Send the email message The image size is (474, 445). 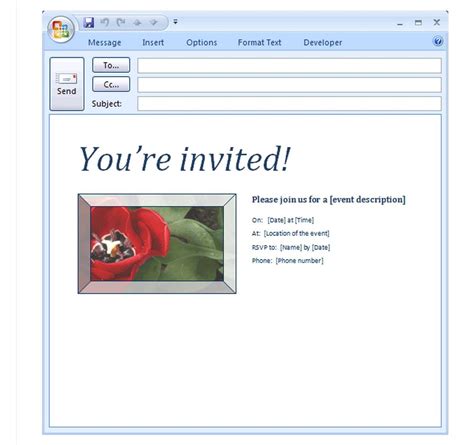coord(67,84)
